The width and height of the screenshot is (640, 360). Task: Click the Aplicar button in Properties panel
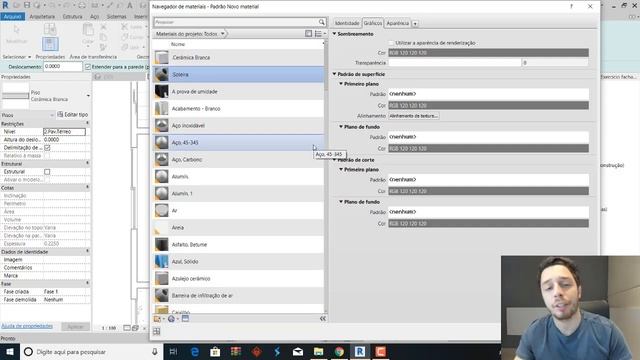pyautogui.click(x=76, y=327)
